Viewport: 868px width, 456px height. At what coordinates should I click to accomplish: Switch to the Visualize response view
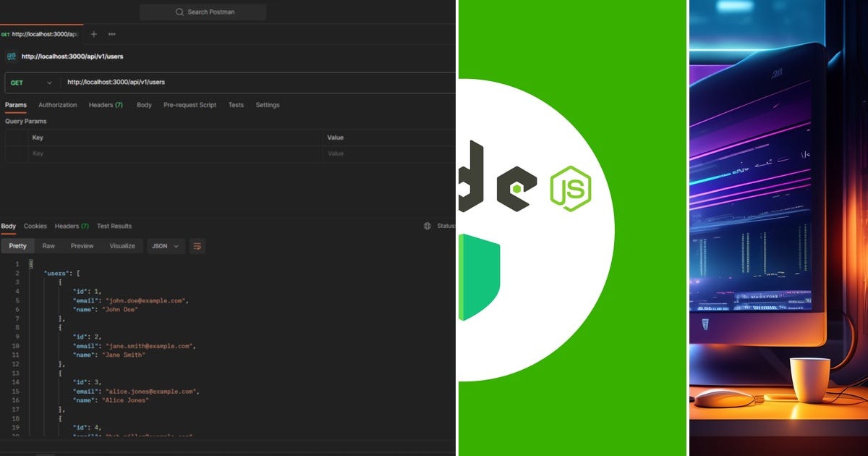point(122,246)
